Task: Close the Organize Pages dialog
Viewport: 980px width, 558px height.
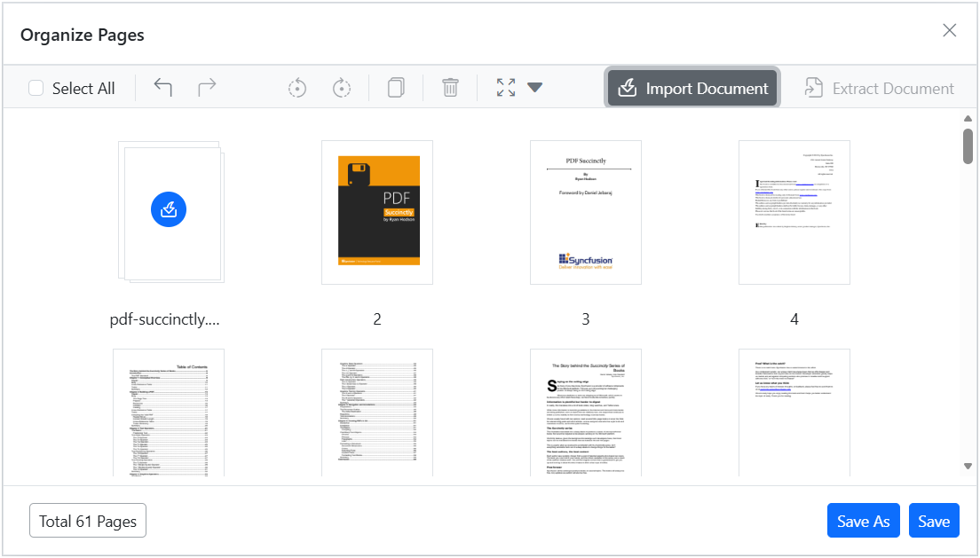Action: click(x=950, y=30)
